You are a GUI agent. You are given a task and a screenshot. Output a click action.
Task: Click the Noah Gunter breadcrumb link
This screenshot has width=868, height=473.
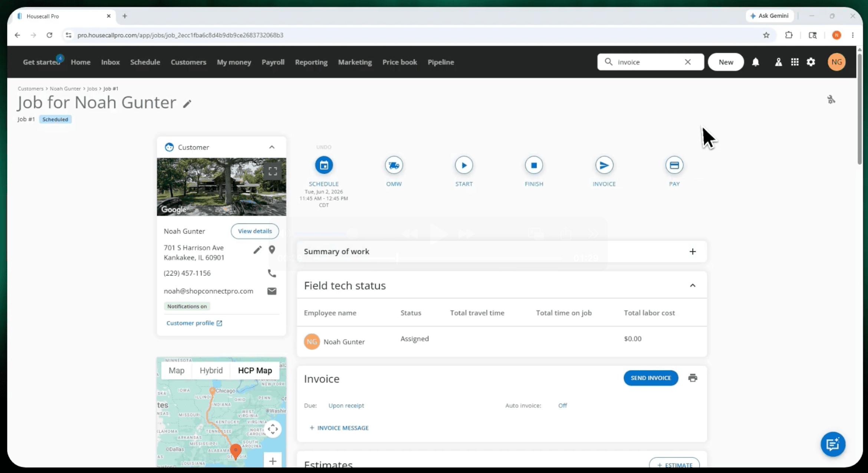tap(65, 88)
